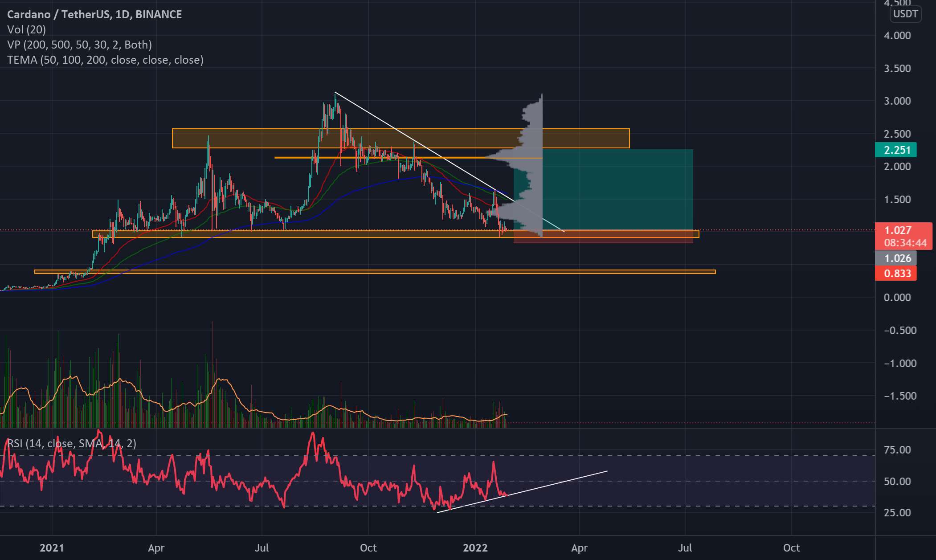The image size is (936, 560).
Task: Click the 2.500 price axis value
Action: (x=897, y=134)
